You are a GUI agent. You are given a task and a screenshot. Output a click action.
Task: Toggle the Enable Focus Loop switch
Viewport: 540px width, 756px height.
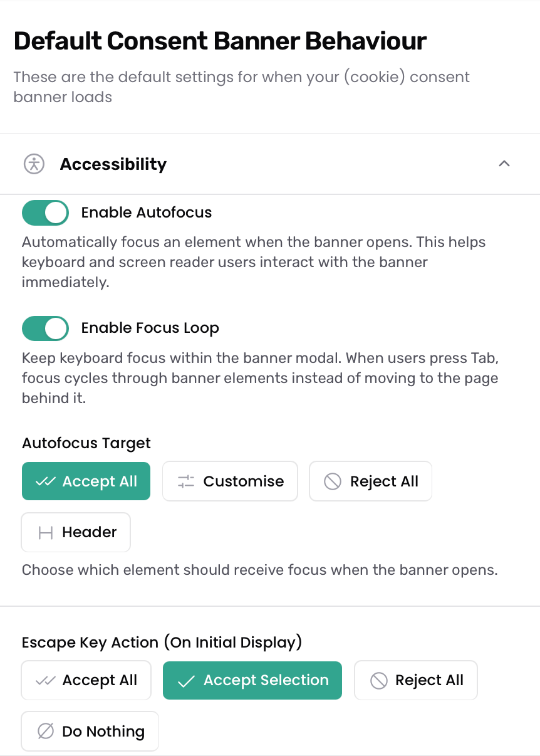45,328
